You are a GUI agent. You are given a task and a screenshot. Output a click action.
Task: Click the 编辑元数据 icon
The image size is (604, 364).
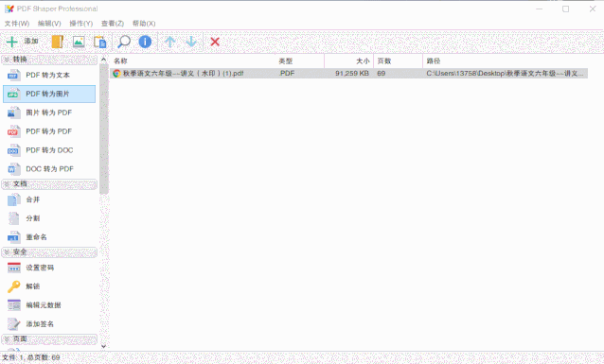pyautogui.click(x=13, y=305)
